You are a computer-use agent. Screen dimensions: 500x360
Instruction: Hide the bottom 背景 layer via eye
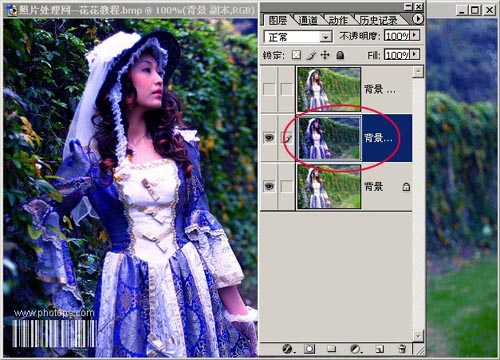click(x=269, y=186)
